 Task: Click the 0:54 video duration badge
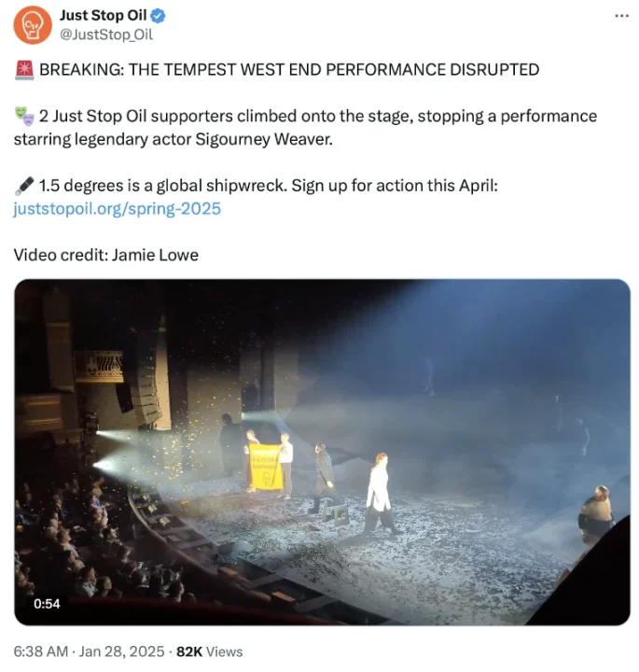[47, 604]
